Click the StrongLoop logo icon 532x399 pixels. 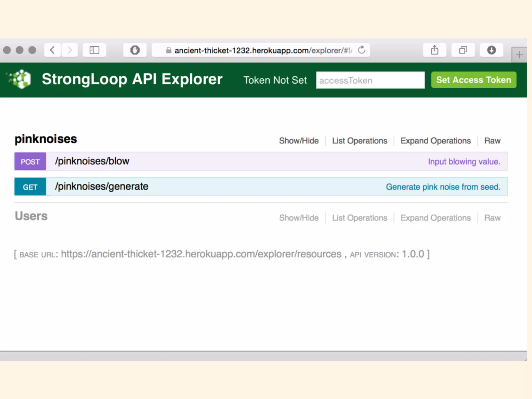pos(21,79)
